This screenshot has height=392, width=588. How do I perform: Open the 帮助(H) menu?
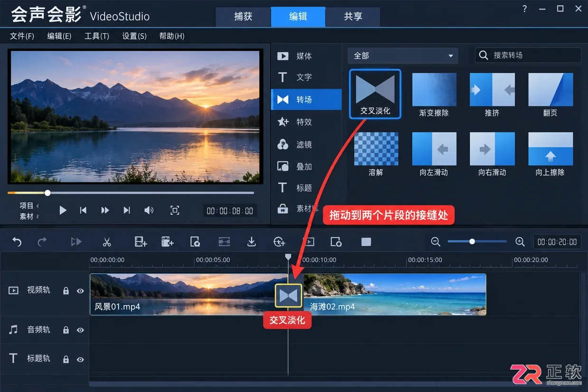172,36
